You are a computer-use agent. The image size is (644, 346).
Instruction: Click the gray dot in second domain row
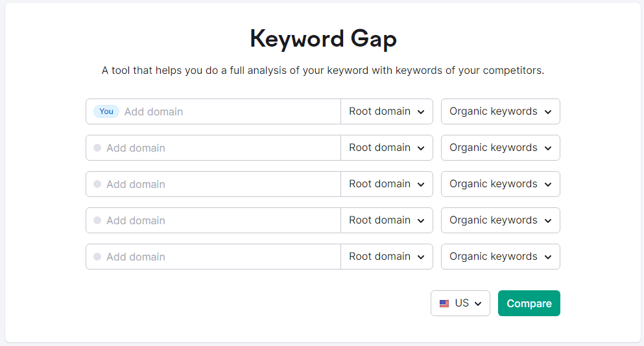click(x=97, y=148)
